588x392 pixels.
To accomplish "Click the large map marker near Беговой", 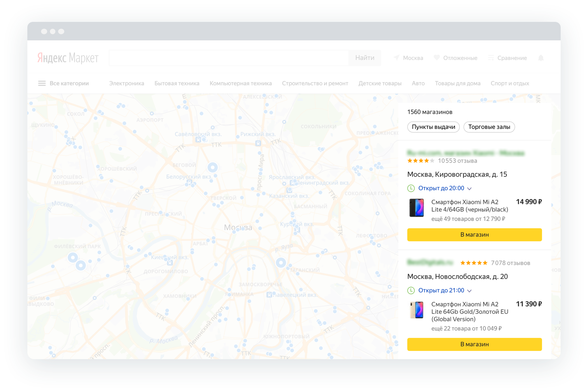I will pyautogui.click(x=213, y=167).
